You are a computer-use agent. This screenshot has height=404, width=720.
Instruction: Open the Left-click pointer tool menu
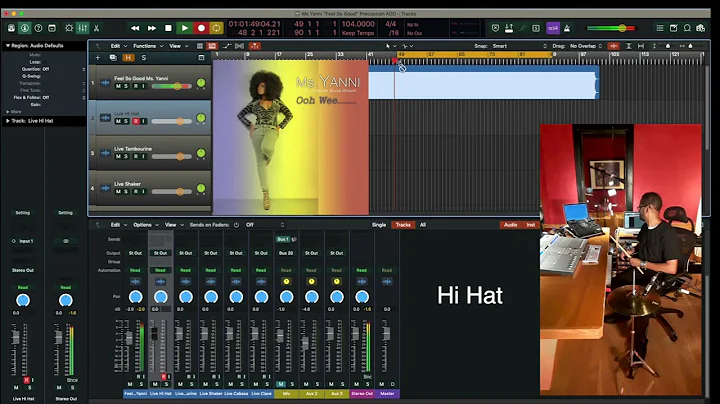tap(390, 46)
